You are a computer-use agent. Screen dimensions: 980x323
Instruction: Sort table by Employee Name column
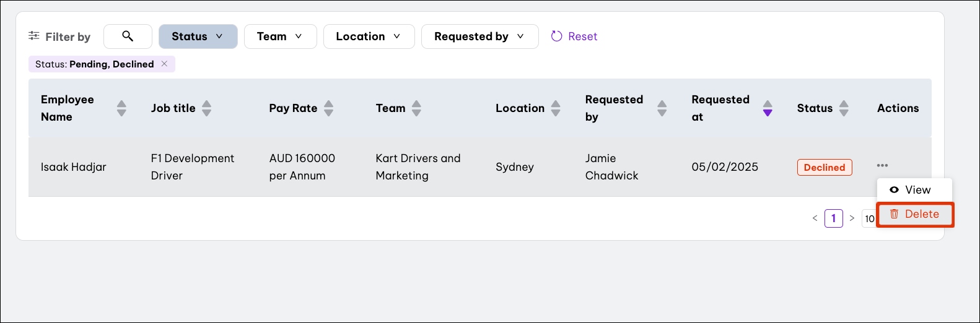(121, 108)
